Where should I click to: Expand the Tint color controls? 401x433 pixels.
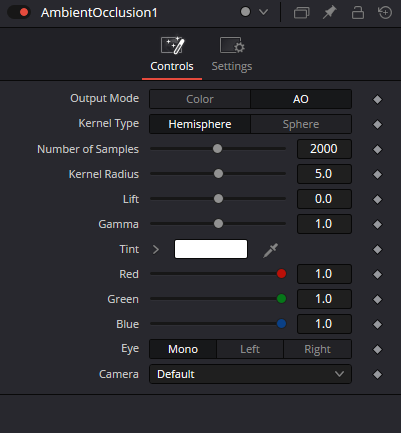pyautogui.click(x=156, y=249)
